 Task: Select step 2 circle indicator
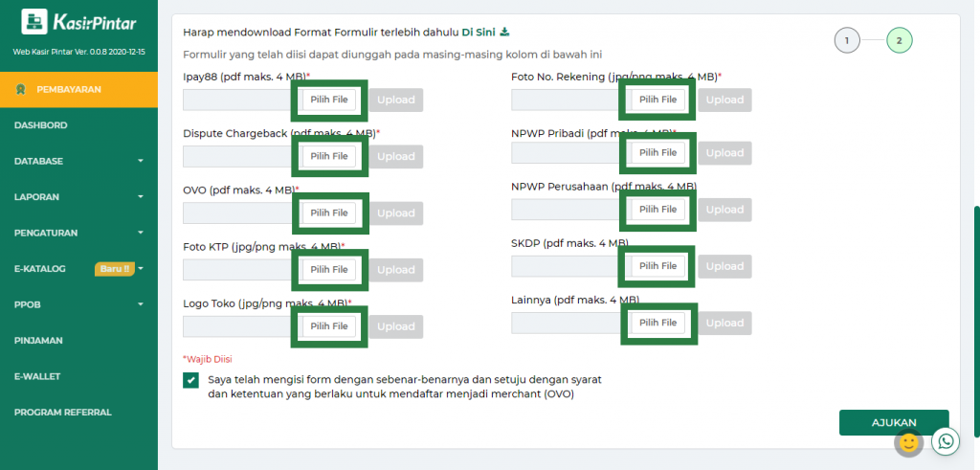(x=899, y=40)
